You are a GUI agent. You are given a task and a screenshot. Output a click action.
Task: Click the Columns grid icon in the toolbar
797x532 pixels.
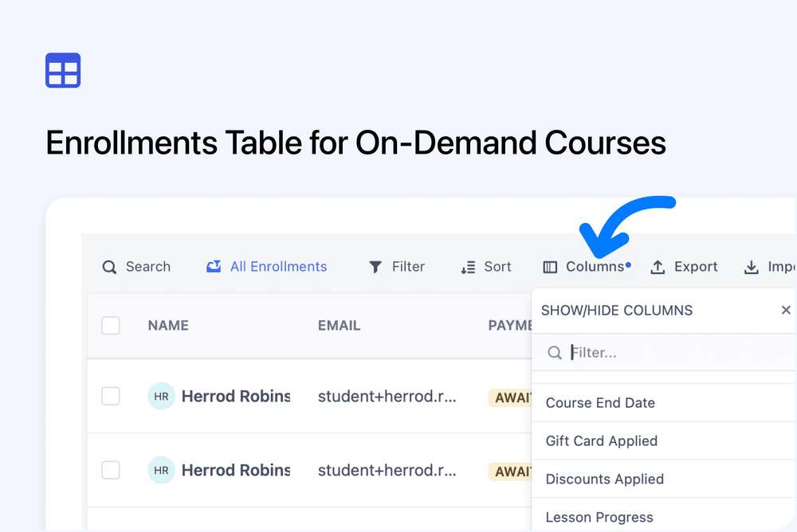(550, 267)
